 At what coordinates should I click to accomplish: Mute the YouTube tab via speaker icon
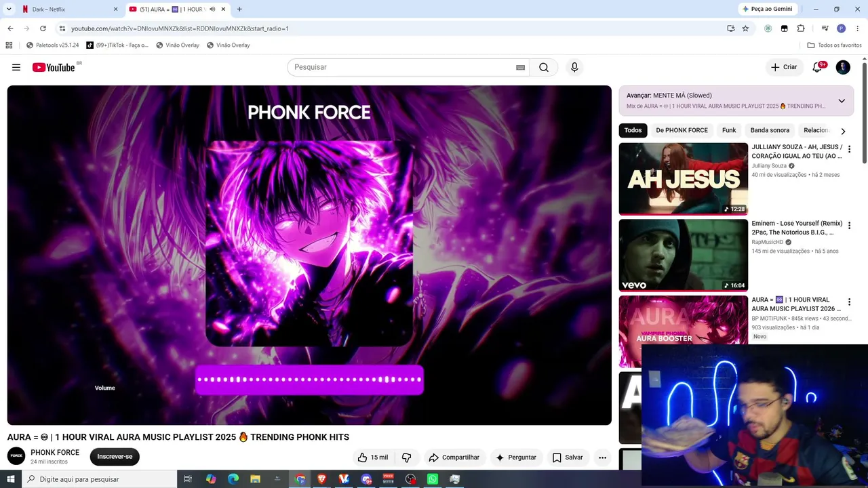tap(213, 9)
